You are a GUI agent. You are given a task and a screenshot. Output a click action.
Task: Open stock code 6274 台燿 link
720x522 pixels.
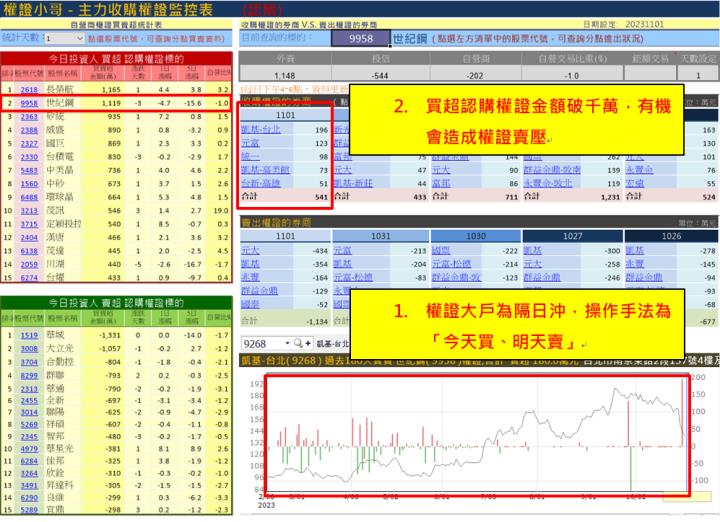pyautogui.click(x=29, y=278)
